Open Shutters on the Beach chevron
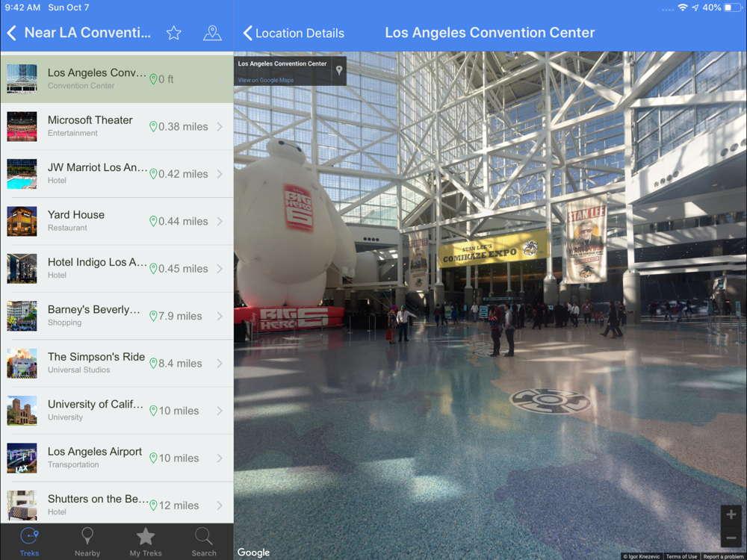The image size is (747, 560). pyautogui.click(x=220, y=505)
